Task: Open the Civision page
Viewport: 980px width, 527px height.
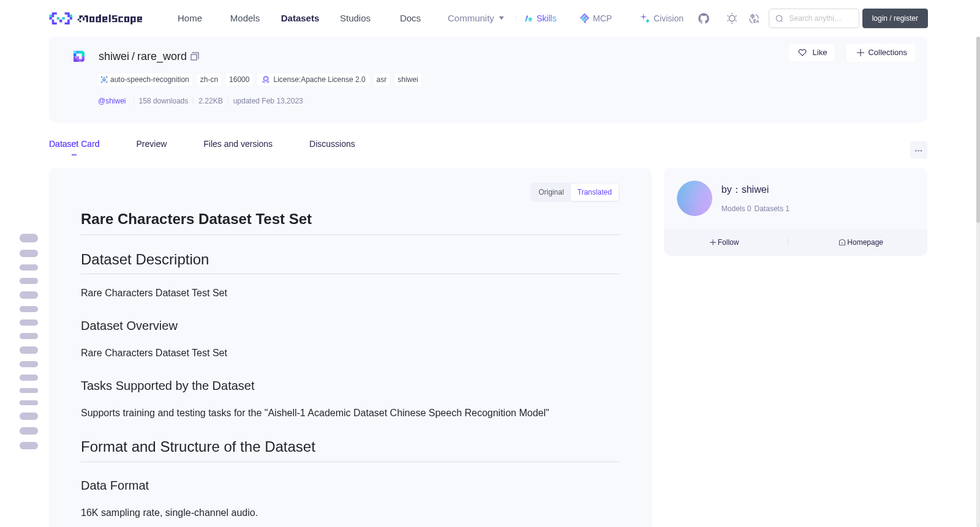Action: pos(662,18)
